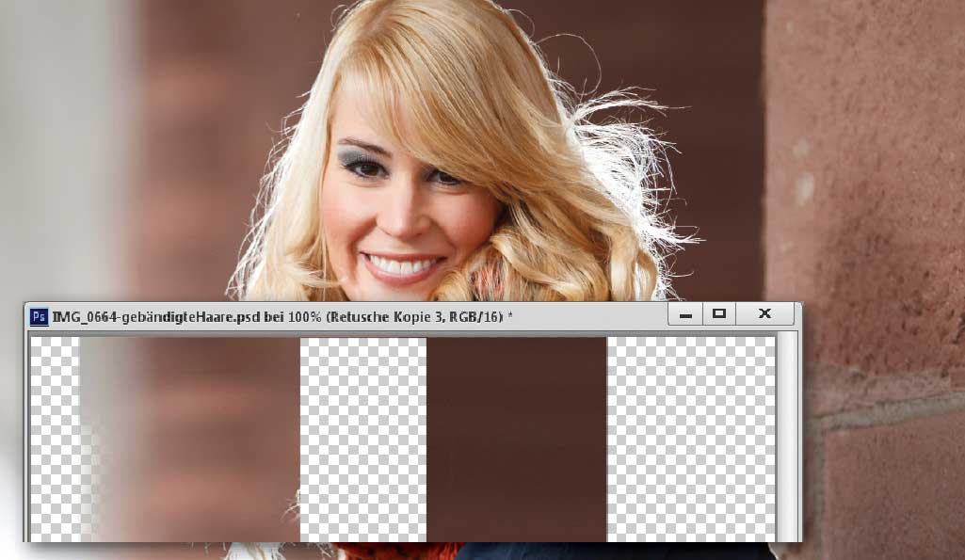This screenshot has height=560, width=965.
Task: Maximize the IMG_0664-gebändigteHaare.psd window
Action: pos(719,314)
